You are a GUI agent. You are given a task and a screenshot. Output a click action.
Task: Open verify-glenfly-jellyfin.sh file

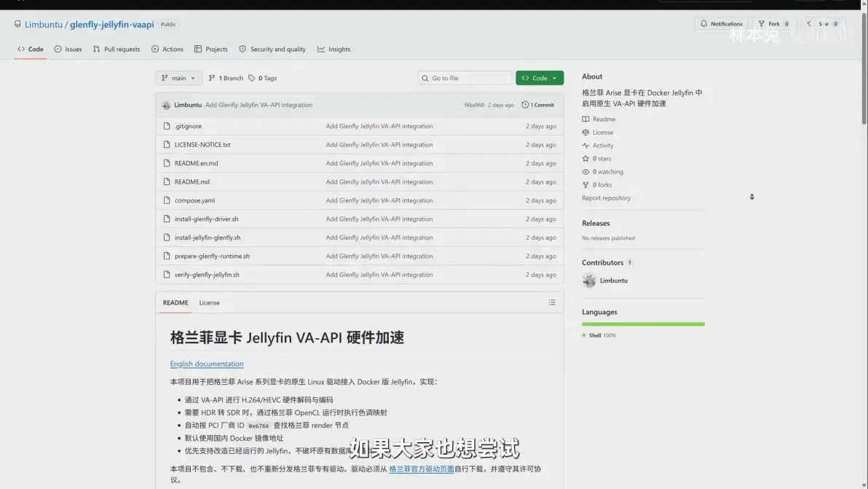[207, 275]
